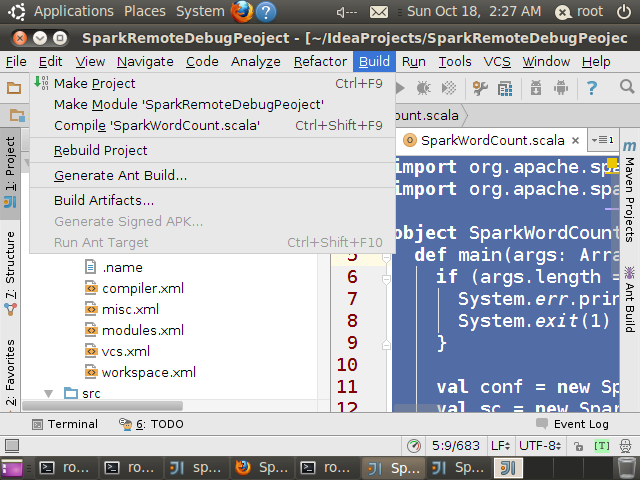Click the power/shutdown icon in the top panel
The height and width of the screenshot is (480, 640).
pos(624,11)
